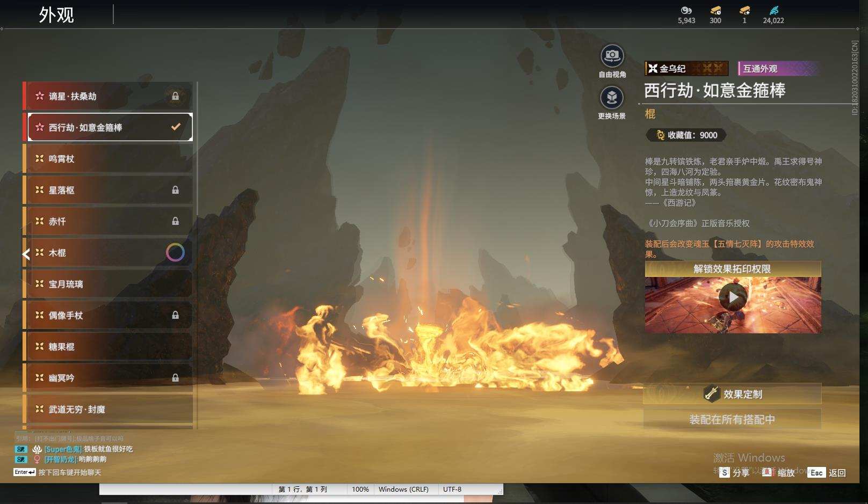Click the S 分享 share button
This screenshot has width=868, height=504.
734,472
